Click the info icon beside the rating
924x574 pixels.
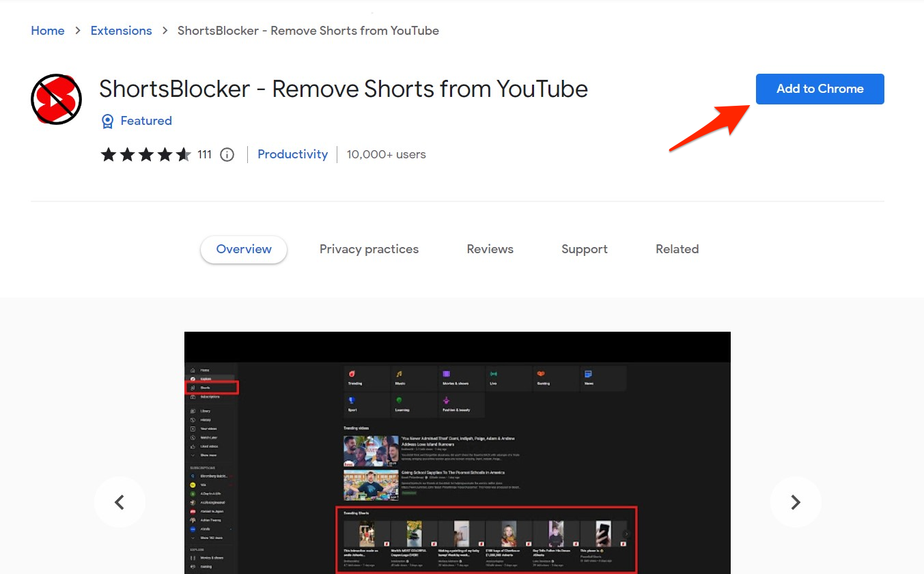(x=227, y=154)
